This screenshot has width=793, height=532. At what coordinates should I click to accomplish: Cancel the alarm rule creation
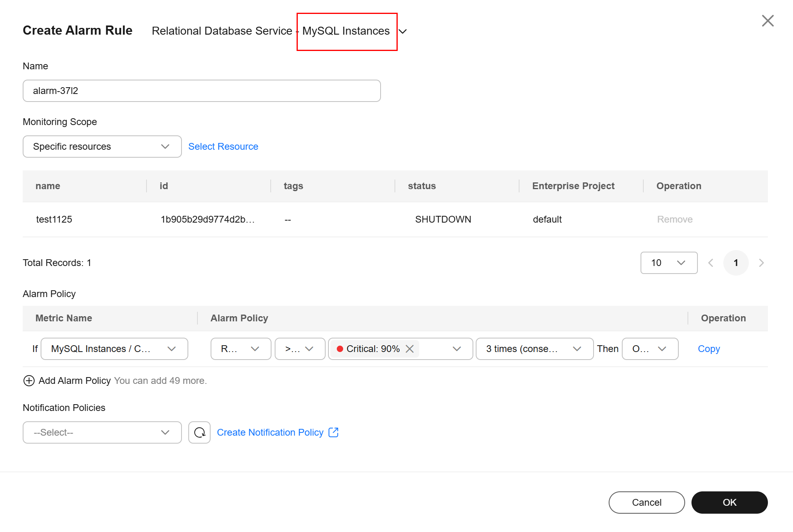pyautogui.click(x=647, y=503)
